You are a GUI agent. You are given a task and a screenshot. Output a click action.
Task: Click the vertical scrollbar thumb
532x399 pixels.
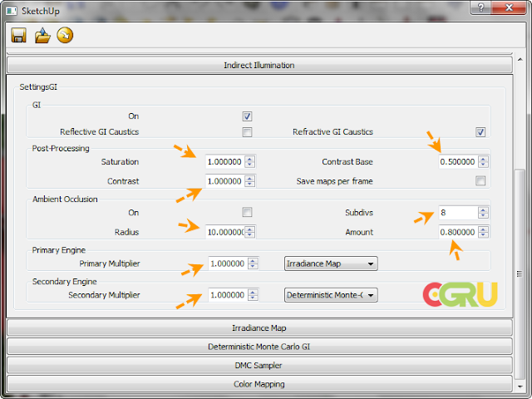[x=520, y=273]
